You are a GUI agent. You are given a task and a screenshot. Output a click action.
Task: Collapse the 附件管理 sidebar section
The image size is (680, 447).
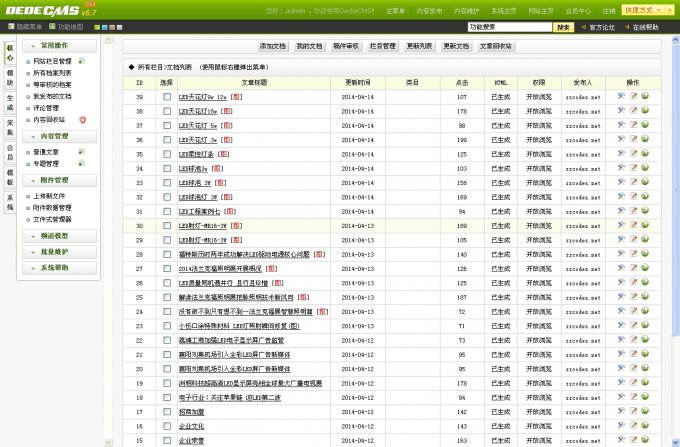[59, 180]
